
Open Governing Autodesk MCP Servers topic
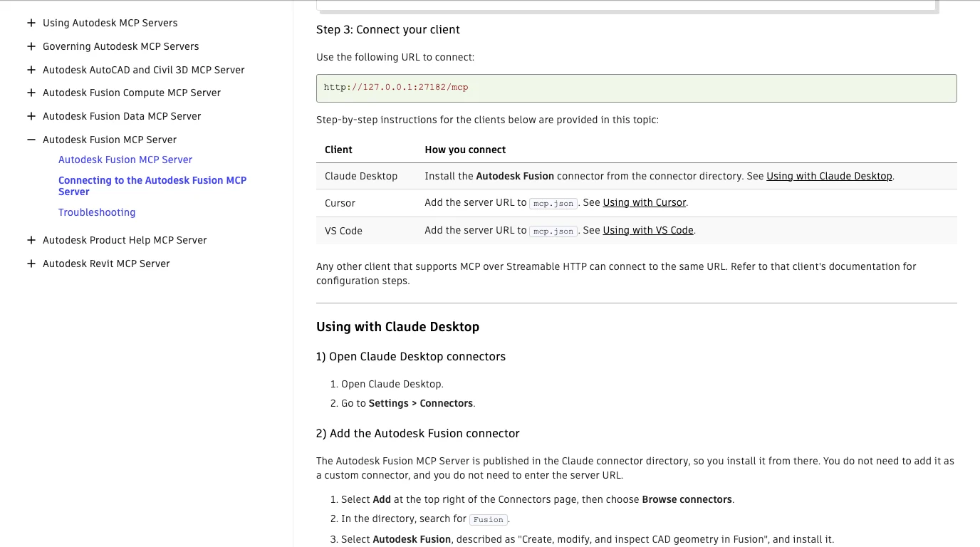tap(121, 46)
